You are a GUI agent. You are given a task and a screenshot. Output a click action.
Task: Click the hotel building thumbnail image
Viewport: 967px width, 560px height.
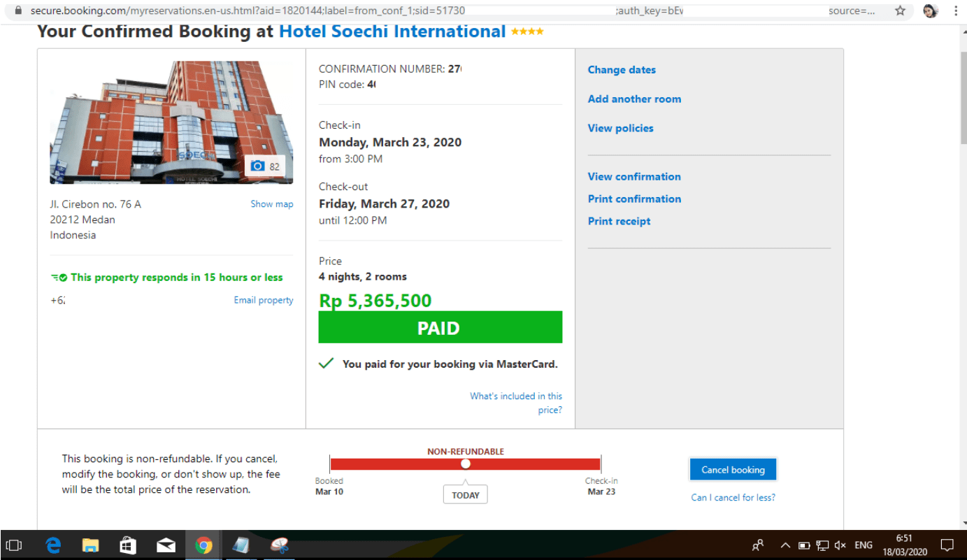[171, 122]
